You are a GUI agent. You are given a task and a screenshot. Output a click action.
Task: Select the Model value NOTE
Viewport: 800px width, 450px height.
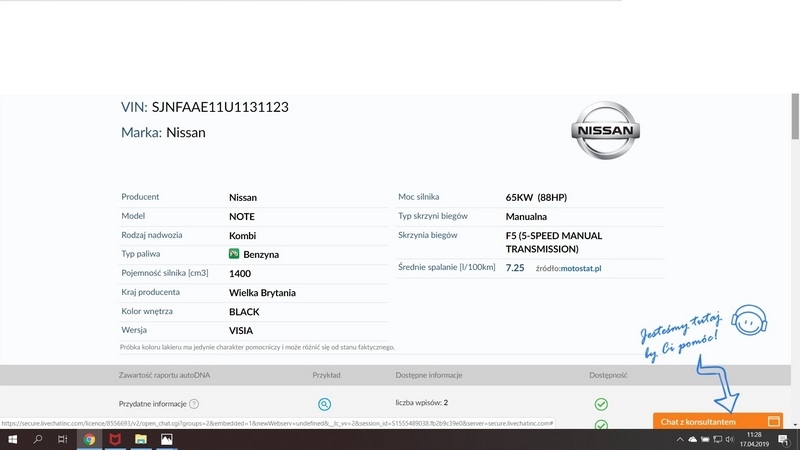[x=242, y=216]
